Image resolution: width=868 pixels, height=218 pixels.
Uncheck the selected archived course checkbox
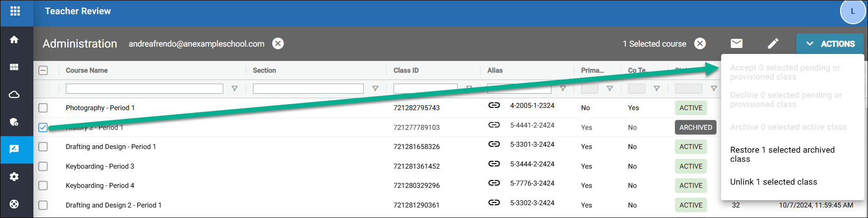pyautogui.click(x=43, y=128)
